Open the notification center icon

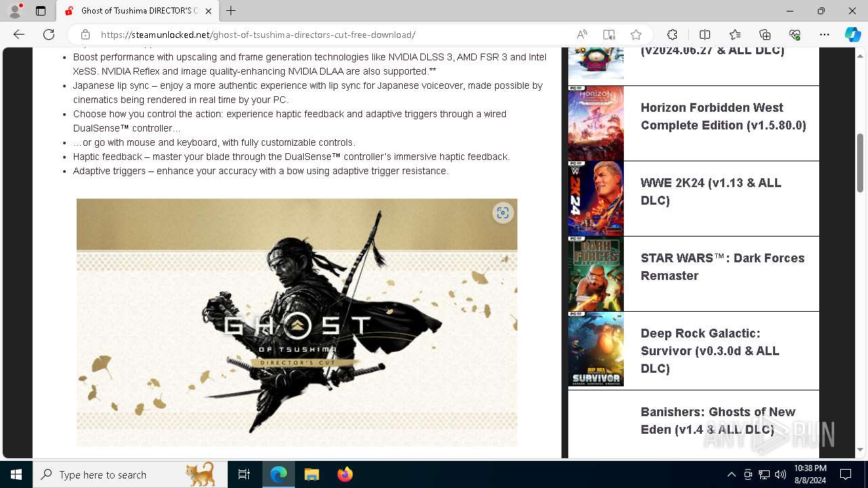[846, 474]
